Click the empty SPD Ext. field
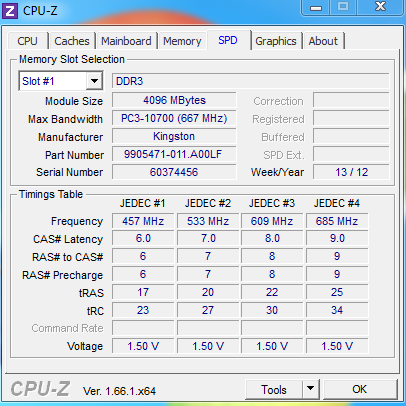 click(351, 154)
